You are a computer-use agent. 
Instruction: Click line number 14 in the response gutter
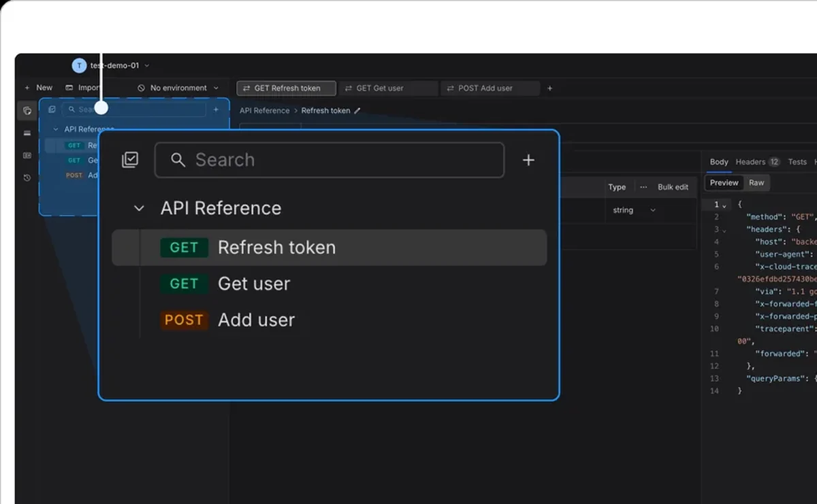(x=714, y=391)
